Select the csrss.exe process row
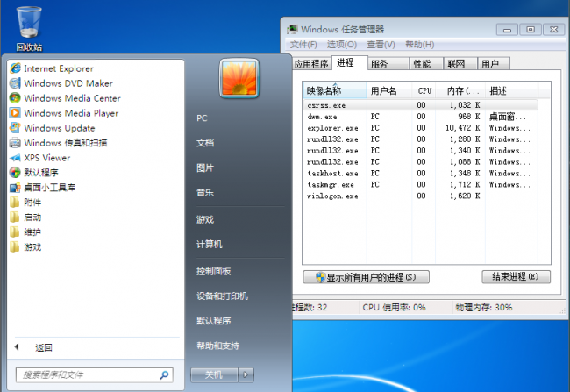This screenshot has width=570, height=392. pos(421,105)
